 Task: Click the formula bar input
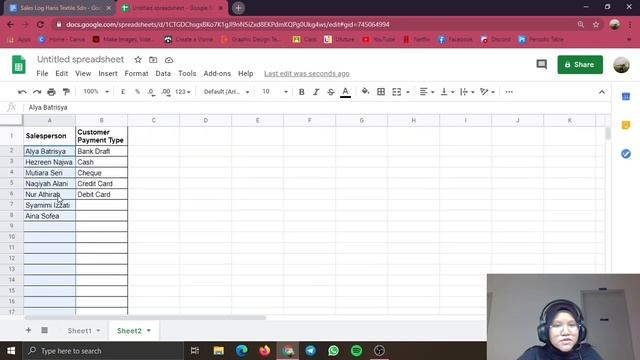click(316, 107)
